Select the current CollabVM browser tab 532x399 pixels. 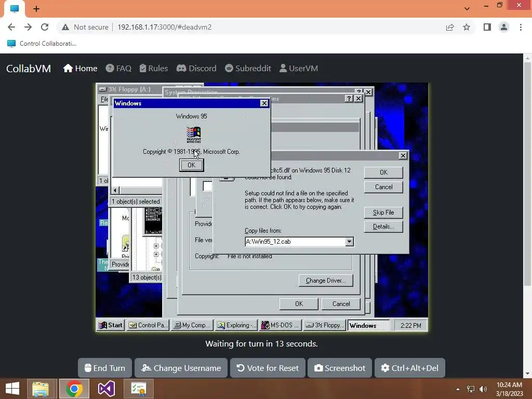pos(14,9)
